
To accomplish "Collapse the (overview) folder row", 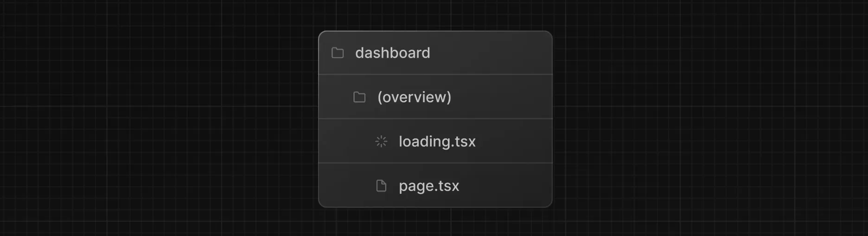I will pyautogui.click(x=435, y=97).
